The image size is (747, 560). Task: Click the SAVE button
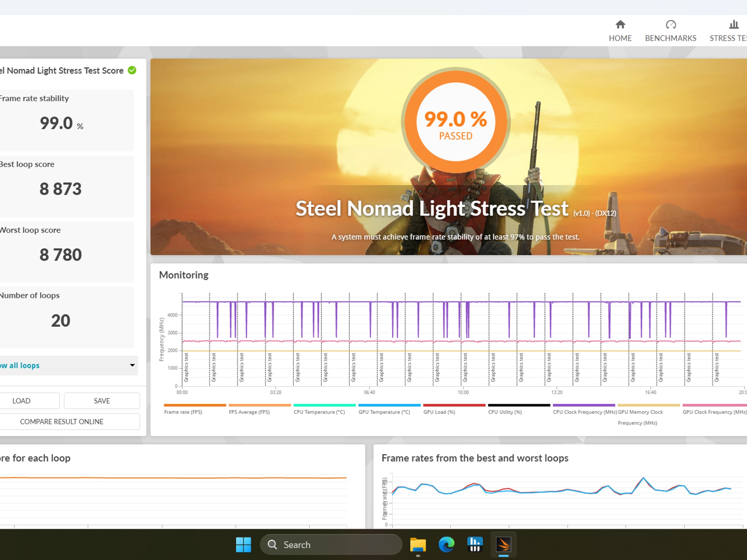[102, 401]
